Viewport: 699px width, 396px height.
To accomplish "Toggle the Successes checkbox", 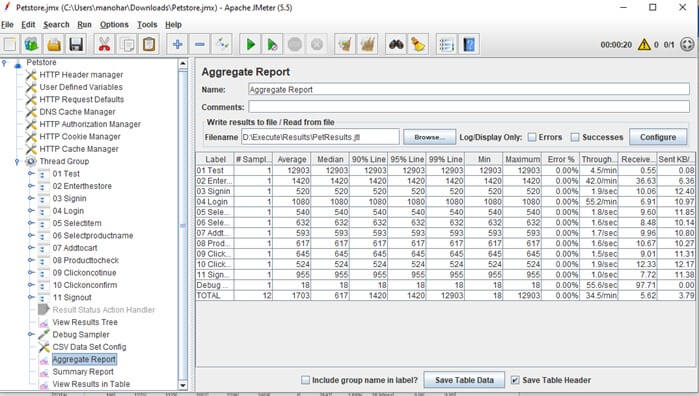I will click(x=575, y=137).
